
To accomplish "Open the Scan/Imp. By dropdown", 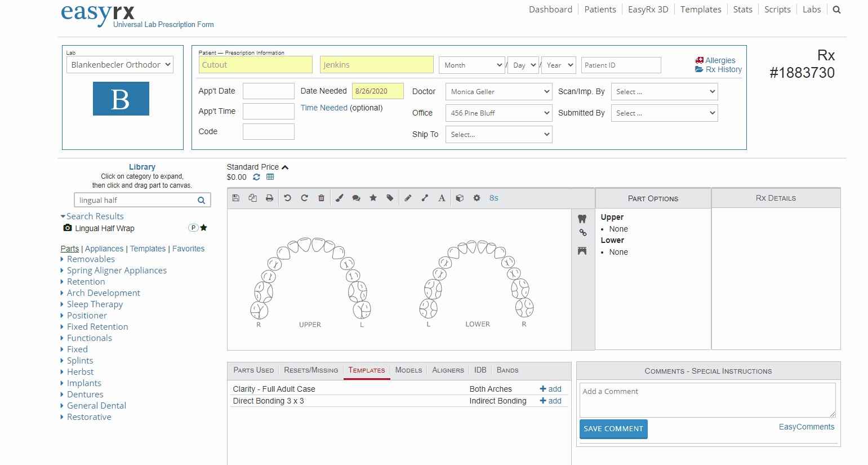I will tap(665, 91).
